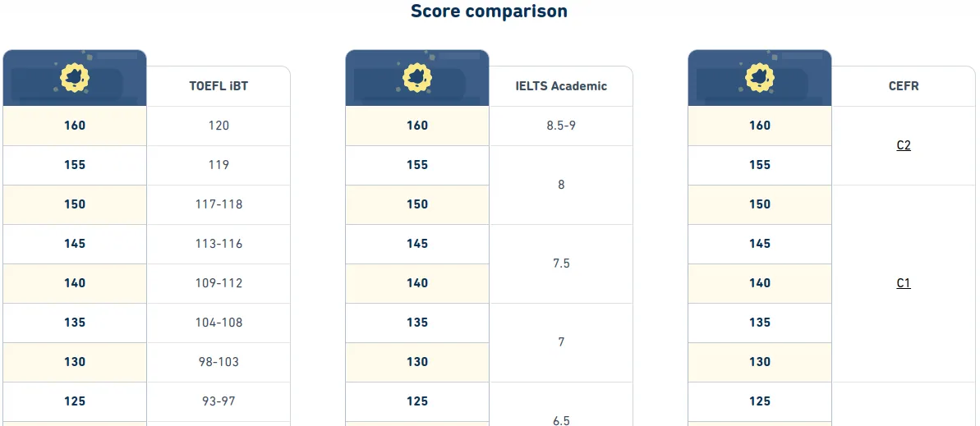Screen dimensions: 980x426
Task: Select the IELTS band 7.5 cell
Action: (x=561, y=263)
